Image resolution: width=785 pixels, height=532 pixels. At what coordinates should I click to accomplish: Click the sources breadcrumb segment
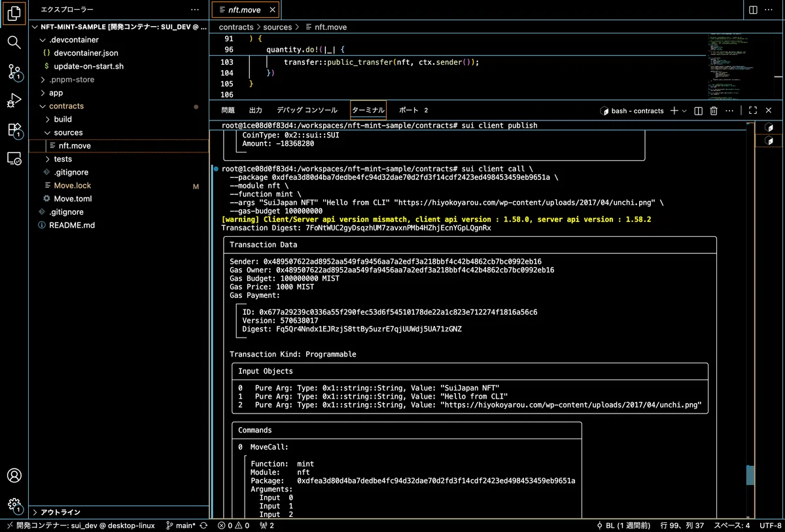(x=277, y=27)
